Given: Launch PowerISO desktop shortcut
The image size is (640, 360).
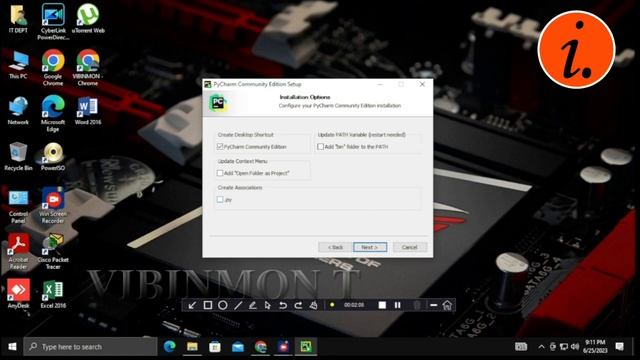Looking at the screenshot, I should (53, 156).
